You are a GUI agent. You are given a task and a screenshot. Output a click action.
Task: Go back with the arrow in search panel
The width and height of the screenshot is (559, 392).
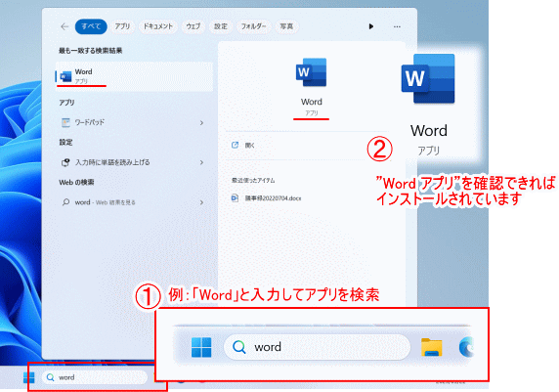click(x=64, y=26)
